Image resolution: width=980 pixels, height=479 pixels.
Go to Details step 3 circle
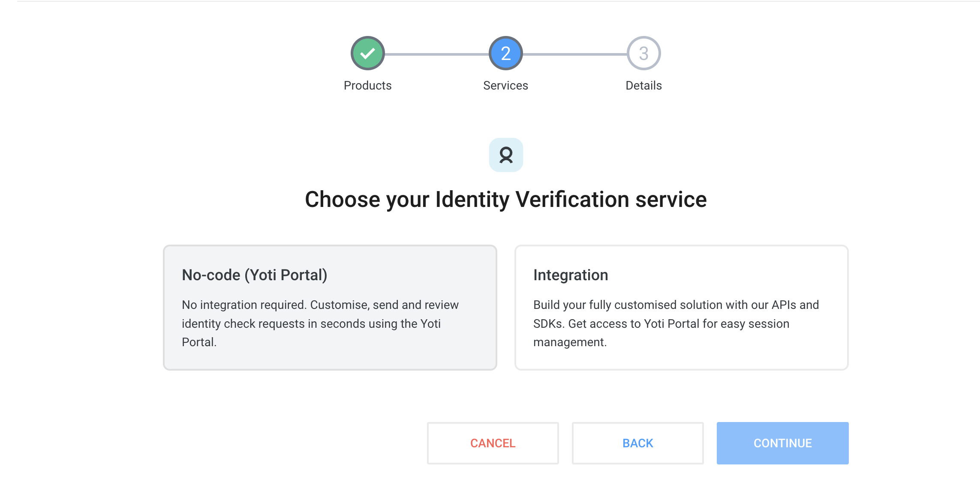[x=643, y=53]
